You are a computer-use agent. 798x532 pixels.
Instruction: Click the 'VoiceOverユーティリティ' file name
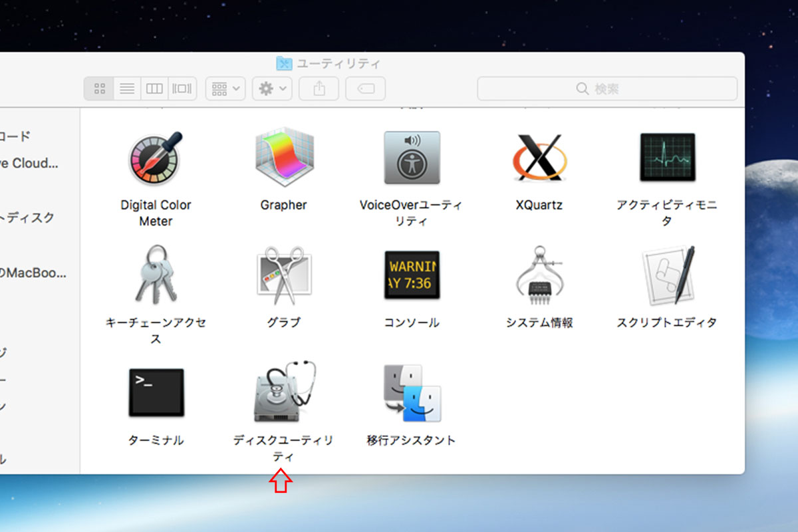point(411,213)
